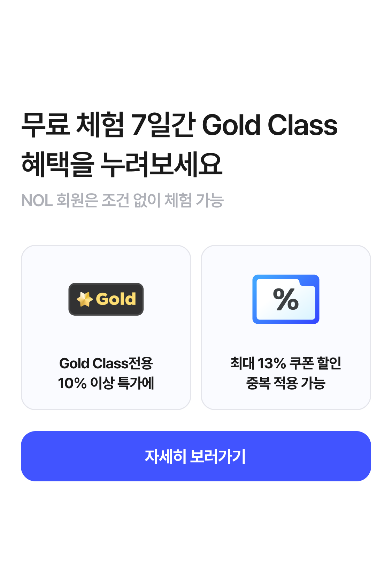Click the "무료 체험" heading text
Viewport: 392px width, 586px height.
coord(72,125)
